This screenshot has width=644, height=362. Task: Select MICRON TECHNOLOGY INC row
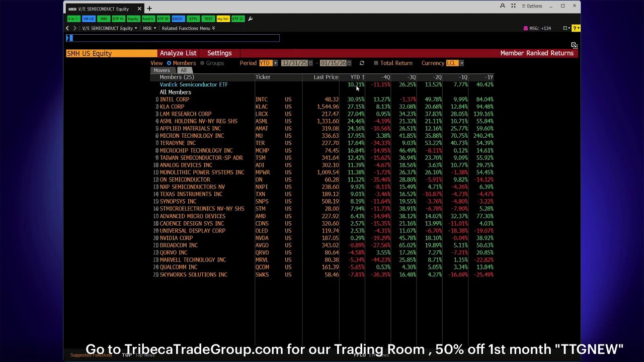coord(322,136)
